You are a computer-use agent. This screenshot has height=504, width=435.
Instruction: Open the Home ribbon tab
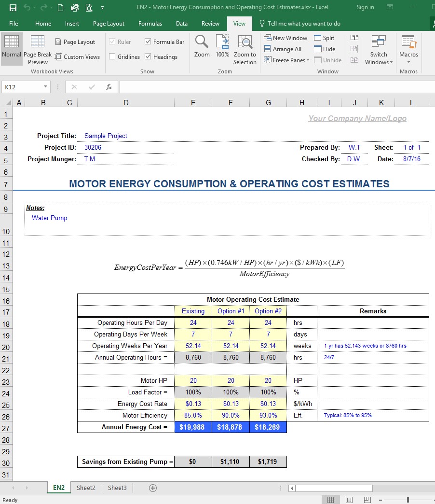(43, 24)
